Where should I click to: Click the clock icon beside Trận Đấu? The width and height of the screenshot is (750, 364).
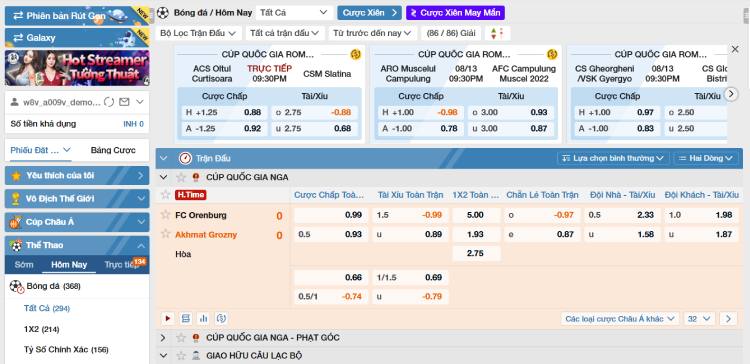coord(185,158)
